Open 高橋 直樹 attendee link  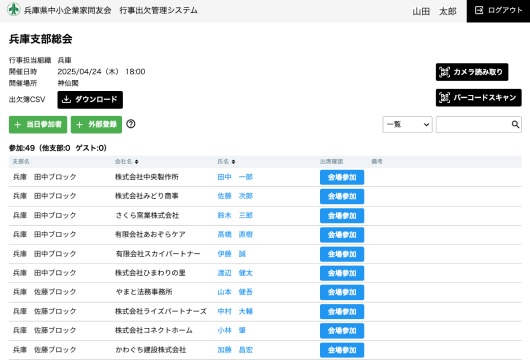tap(235, 234)
